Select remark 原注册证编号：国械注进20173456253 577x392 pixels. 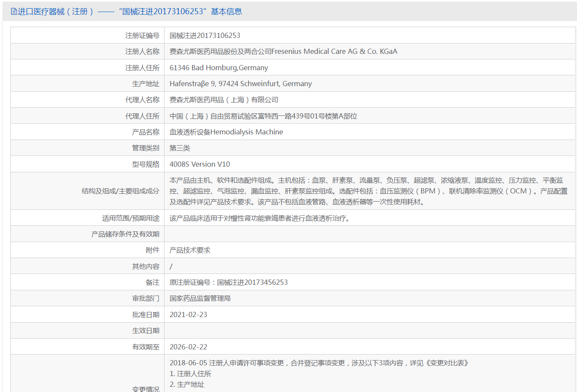[229, 282]
